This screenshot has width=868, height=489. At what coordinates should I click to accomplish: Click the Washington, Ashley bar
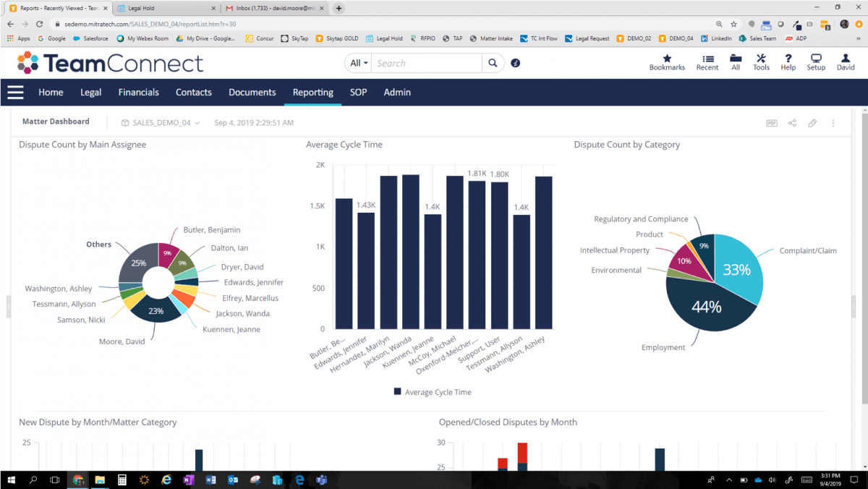543,252
